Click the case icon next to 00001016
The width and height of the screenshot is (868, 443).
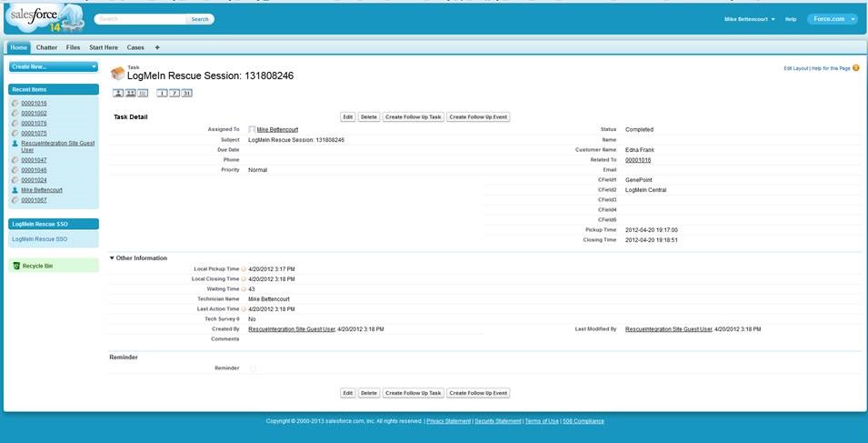click(15, 103)
